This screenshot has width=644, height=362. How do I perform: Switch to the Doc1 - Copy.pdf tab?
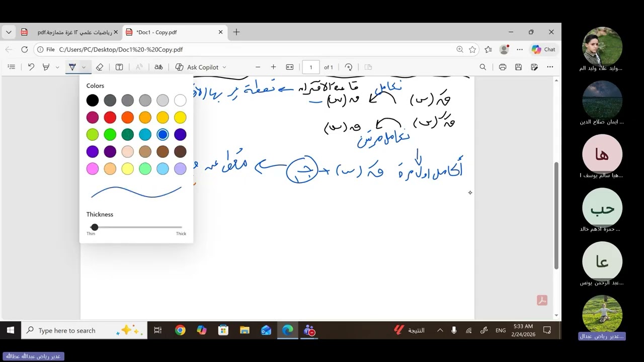point(174,32)
